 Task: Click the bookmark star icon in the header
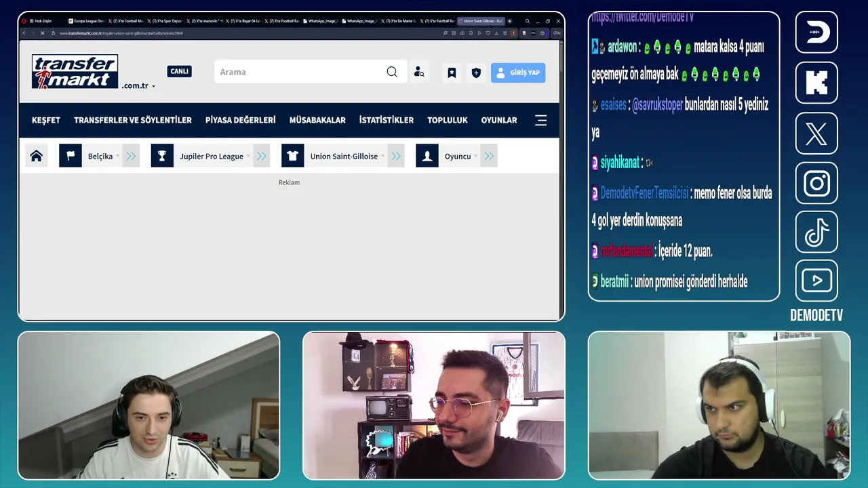pyautogui.click(x=452, y=73)
